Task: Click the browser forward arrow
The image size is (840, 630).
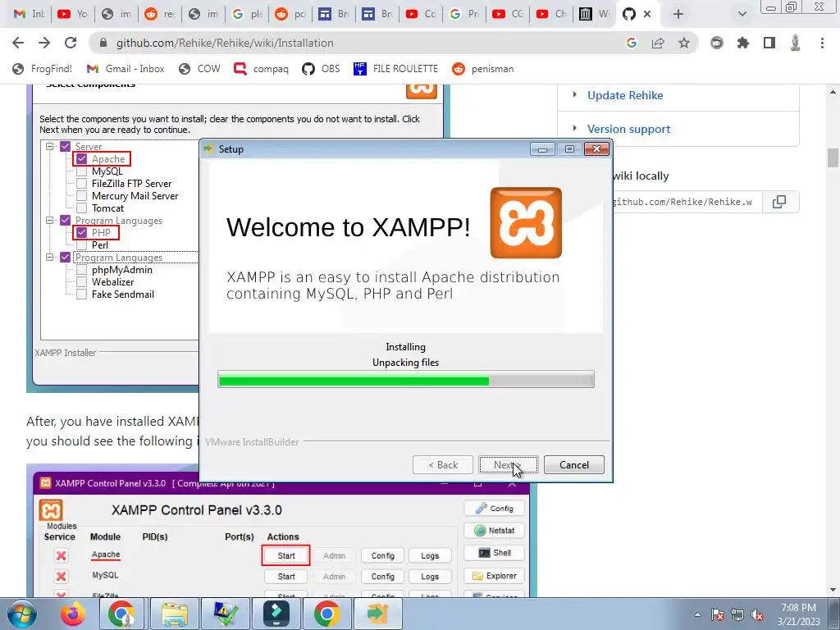Action: [44, 43]
